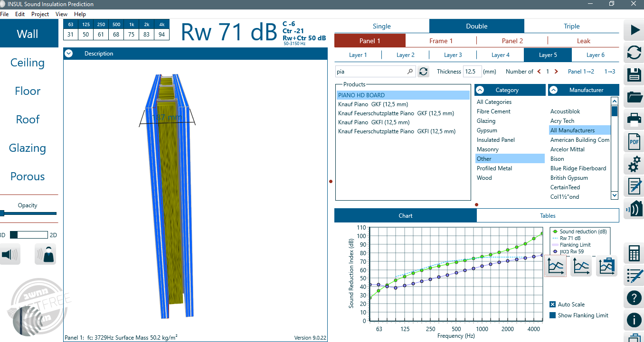This screenshot has height=342, width=644.
Task: Click the large refresh icon in right toolbar
Action: pyautogui.click(x=634, y=52)
